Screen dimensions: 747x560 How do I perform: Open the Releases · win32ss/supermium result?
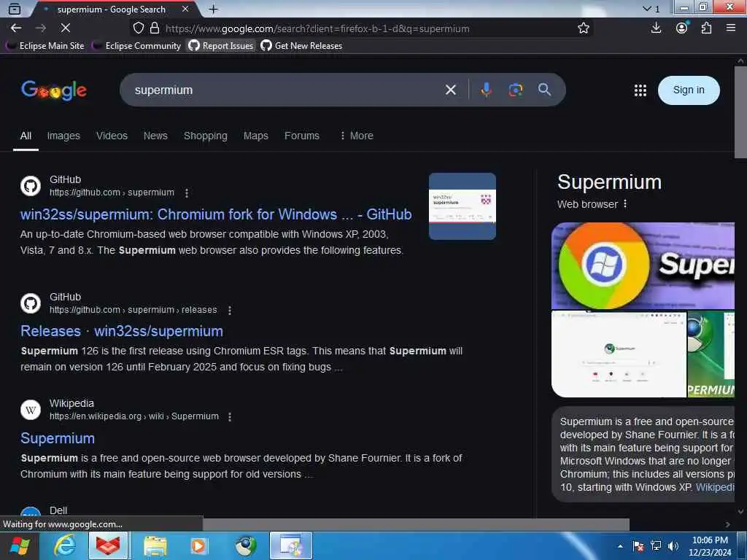click(x=122, y=331)
